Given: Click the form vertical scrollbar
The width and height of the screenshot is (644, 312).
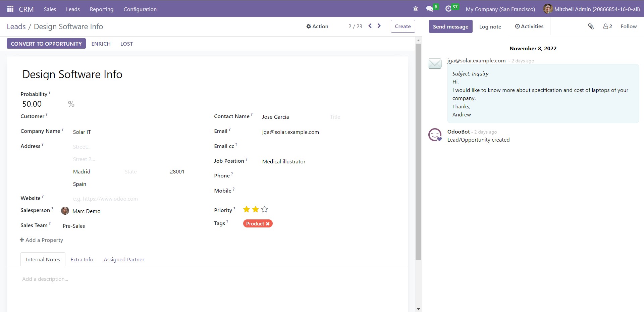Looking at the screenshot, I should tap(418, 151).
